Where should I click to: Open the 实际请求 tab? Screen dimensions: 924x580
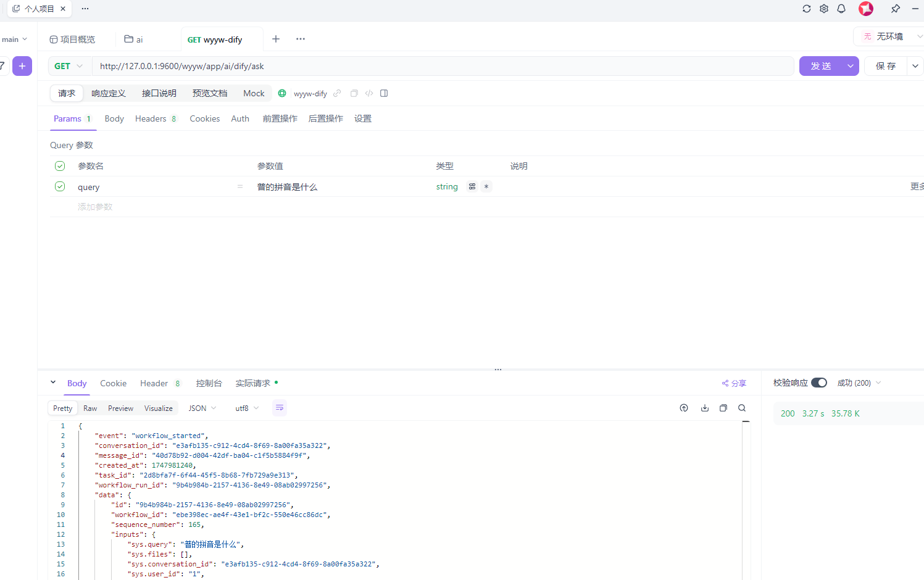(x=256, y=383)
